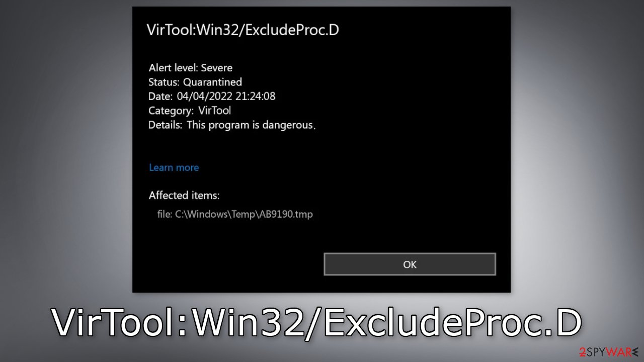Click the gray backdrop outside the alert dialog
This screenshot has height=362, width=644.
tap(65, 151)
